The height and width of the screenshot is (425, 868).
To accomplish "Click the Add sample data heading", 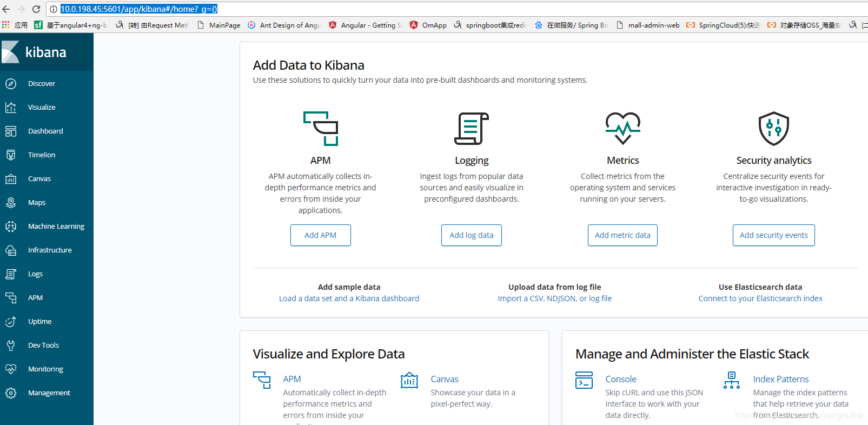I will coord(349,287).
